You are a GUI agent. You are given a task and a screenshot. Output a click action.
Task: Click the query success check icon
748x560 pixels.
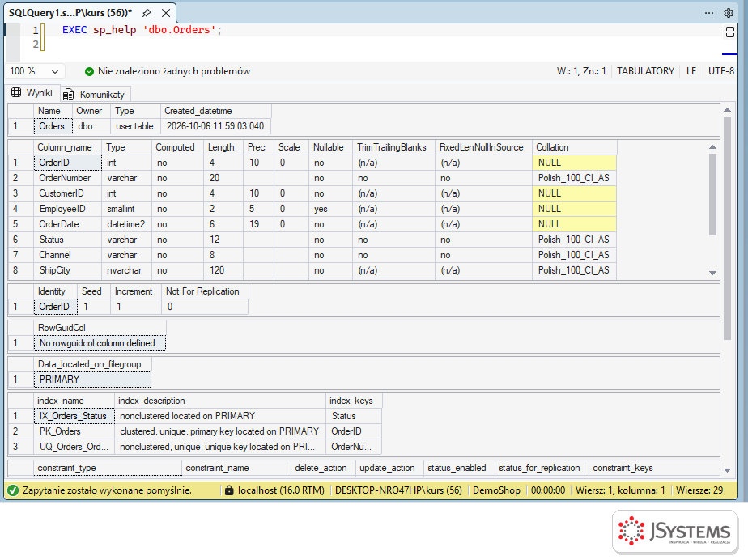(x=13, y=490)
